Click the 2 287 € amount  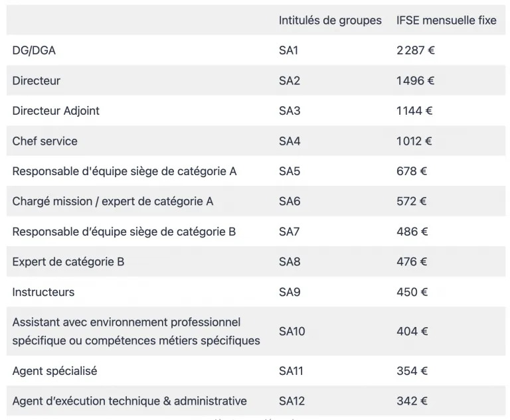click(415, 50)
